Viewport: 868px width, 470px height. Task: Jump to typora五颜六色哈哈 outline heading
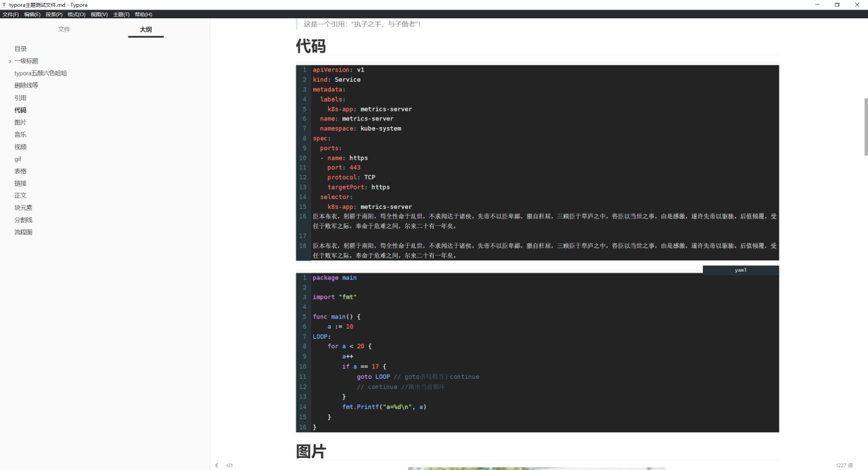tap(41, 73)
